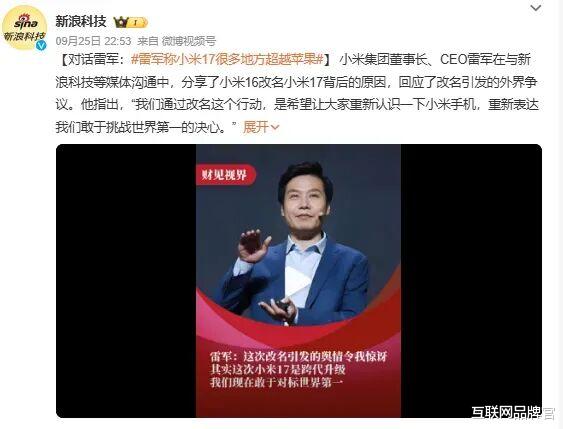Open the Sina Tech profile avatar
563x429 pixels.
tap(24, 29)
